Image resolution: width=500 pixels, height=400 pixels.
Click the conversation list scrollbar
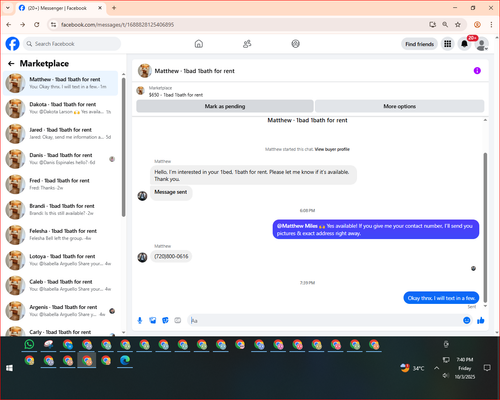123,147
